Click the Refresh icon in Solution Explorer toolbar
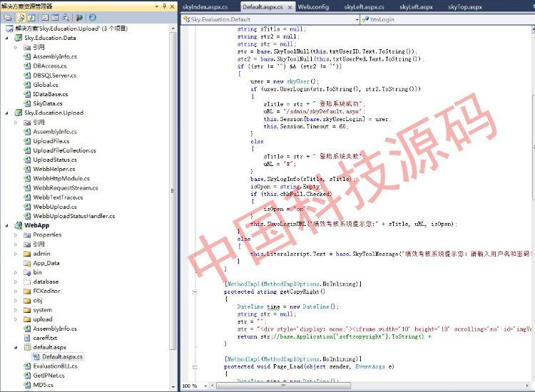 tap(31, 17)
